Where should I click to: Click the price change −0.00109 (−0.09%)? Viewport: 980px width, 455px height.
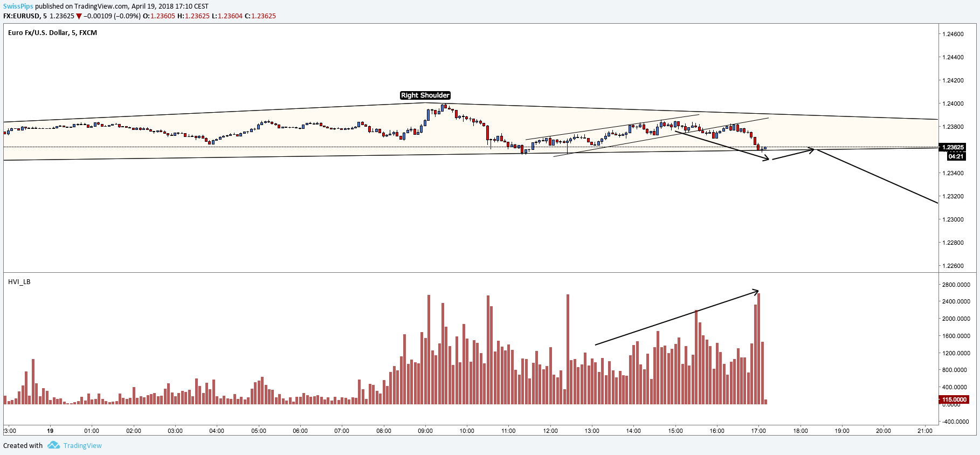[112, 16]
